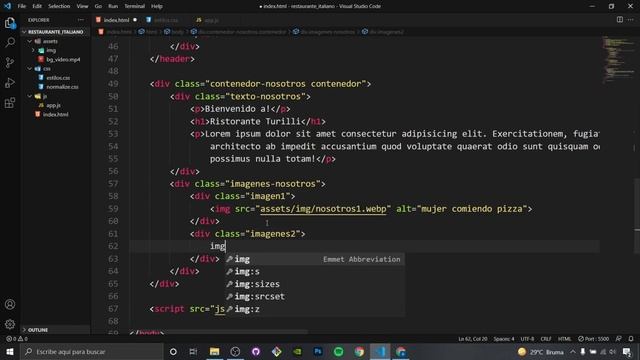The image size is (640, 360).
Task: Choose the img:z suggestion
Action: 315,309
